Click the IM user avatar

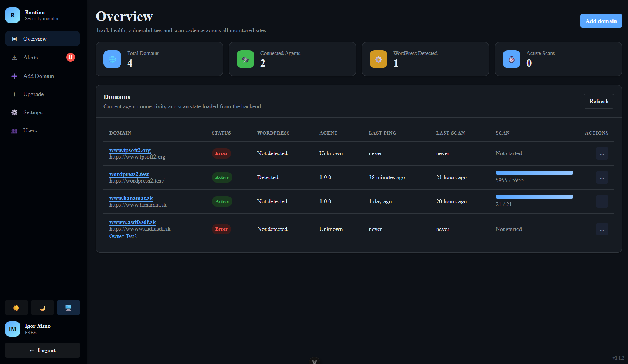[x=13, y=329]
